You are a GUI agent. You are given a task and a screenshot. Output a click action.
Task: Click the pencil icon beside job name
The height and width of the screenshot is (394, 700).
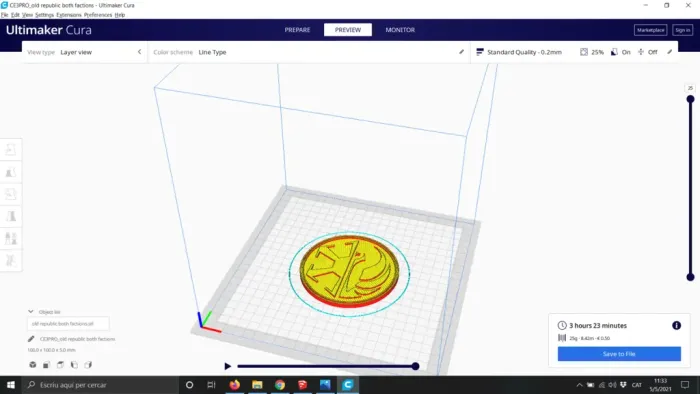(31, 339)
